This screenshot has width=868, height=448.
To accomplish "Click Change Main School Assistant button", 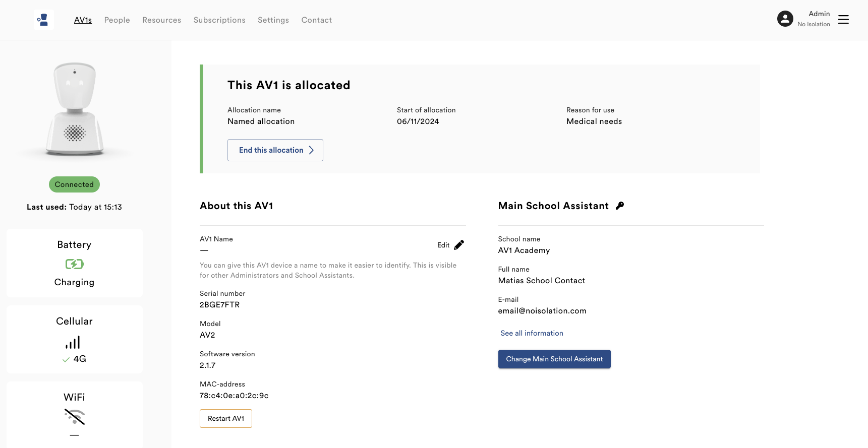I will pos(554,359).
